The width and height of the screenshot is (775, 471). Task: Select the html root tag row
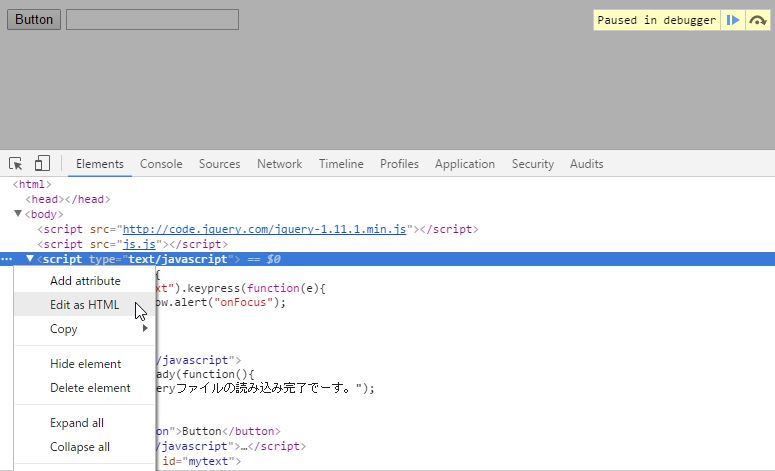tap(32, 184)
